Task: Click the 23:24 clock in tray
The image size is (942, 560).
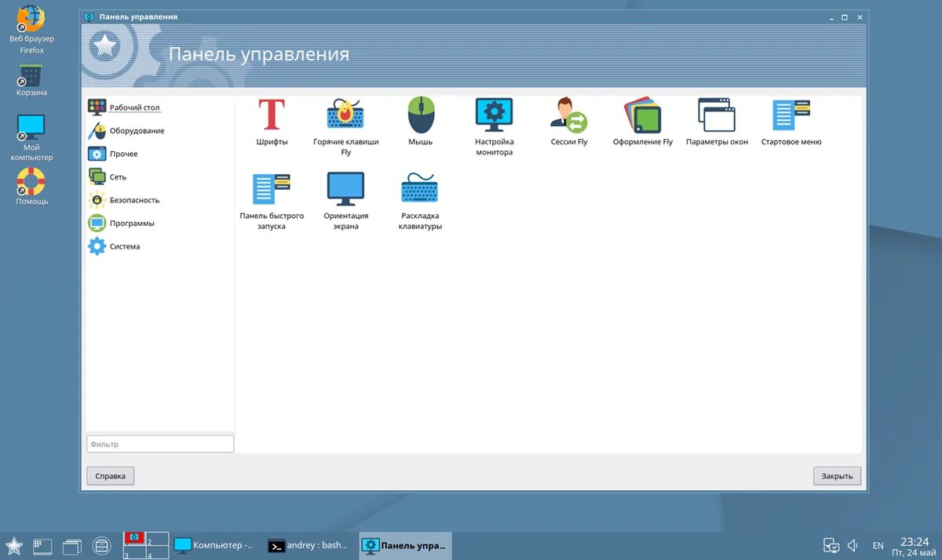Action: (x=915, y=541)
